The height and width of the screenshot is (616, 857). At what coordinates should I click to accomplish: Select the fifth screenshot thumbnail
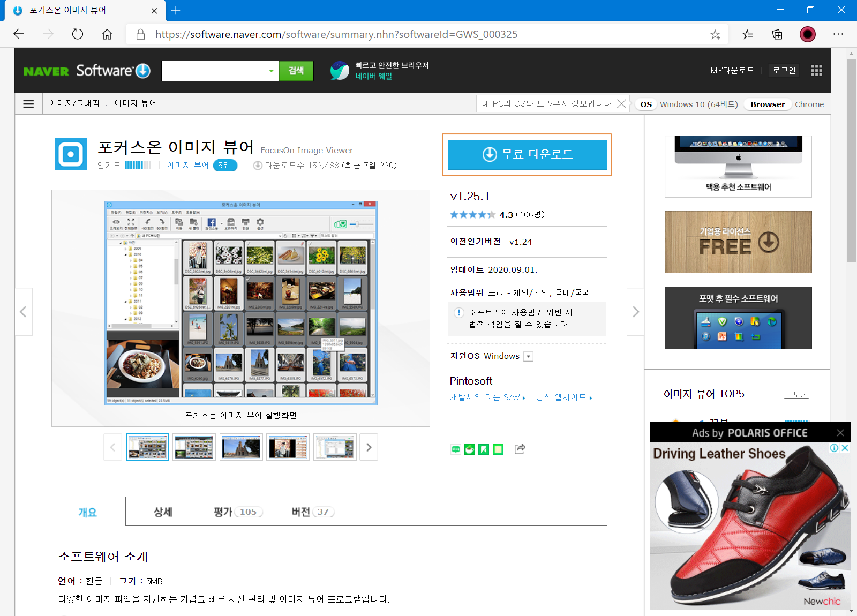tap(335, 447)
